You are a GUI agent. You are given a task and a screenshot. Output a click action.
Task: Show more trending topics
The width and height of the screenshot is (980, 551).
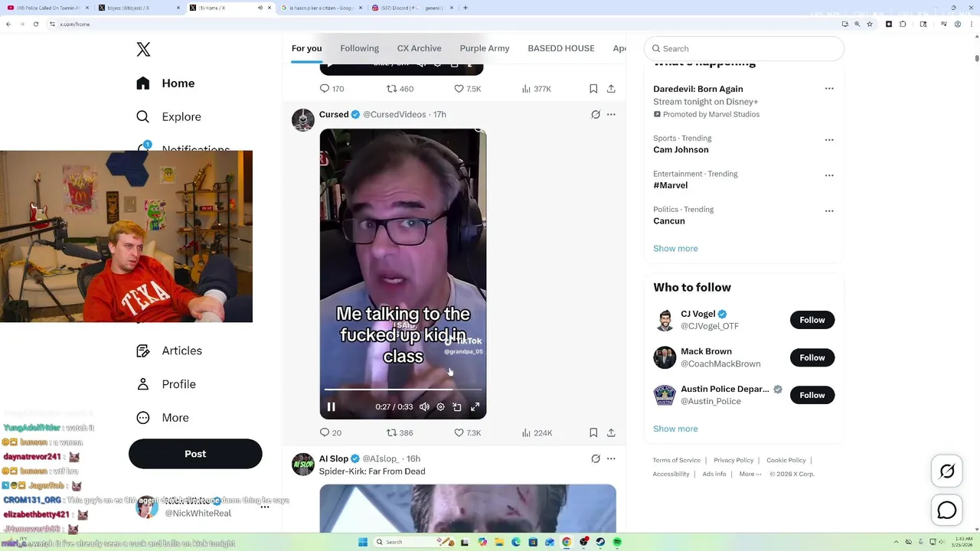pos(675,249)
